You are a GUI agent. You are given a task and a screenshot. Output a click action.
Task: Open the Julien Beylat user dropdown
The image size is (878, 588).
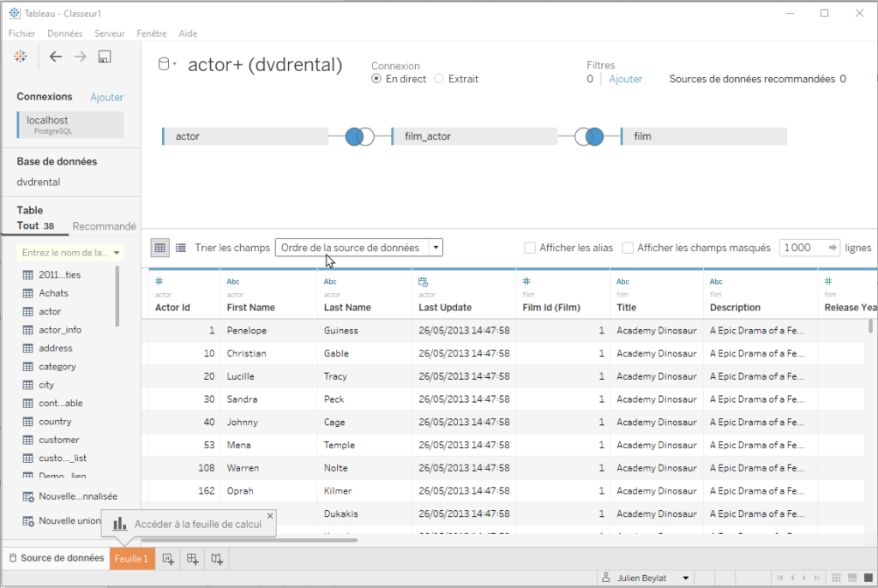tap(686, 578)
